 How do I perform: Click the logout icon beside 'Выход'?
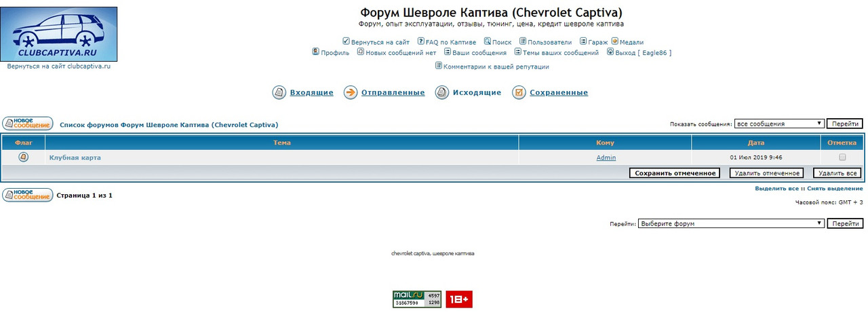point(610,51)
